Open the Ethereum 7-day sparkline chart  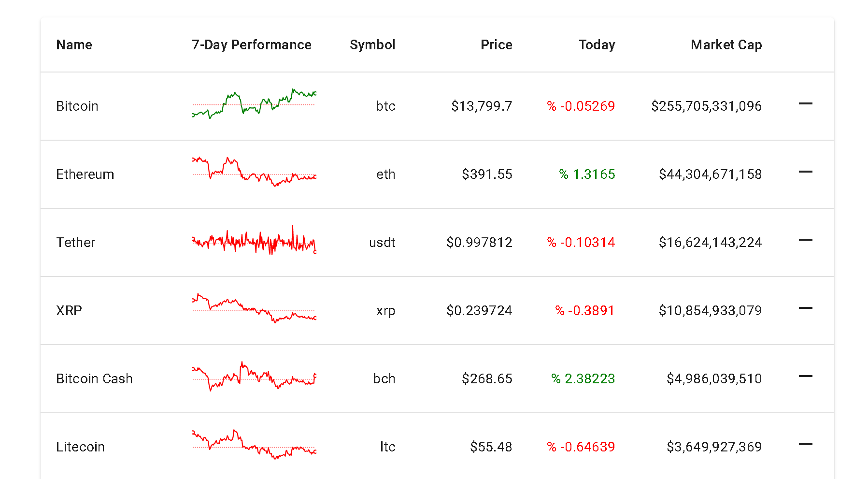[254, 172]
